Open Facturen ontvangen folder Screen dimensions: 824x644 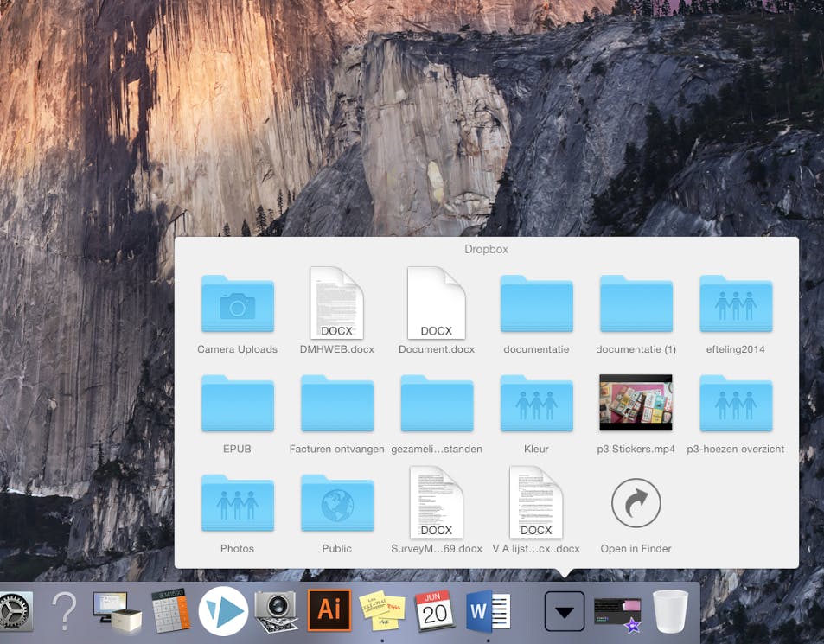tap(337, 404)
